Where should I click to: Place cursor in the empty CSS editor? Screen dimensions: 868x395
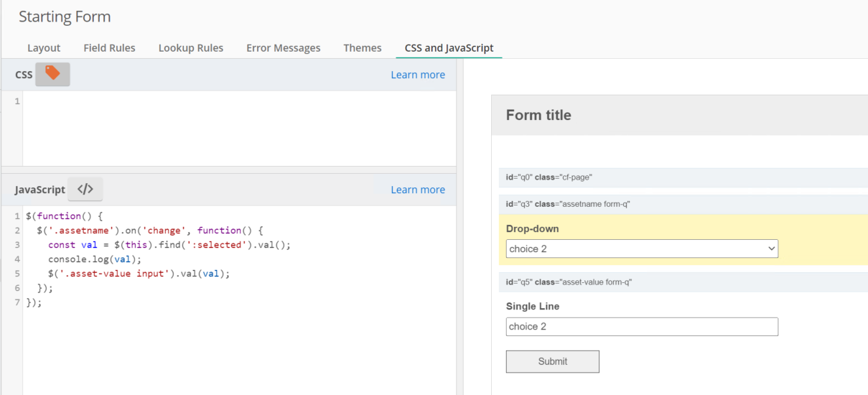237,128
